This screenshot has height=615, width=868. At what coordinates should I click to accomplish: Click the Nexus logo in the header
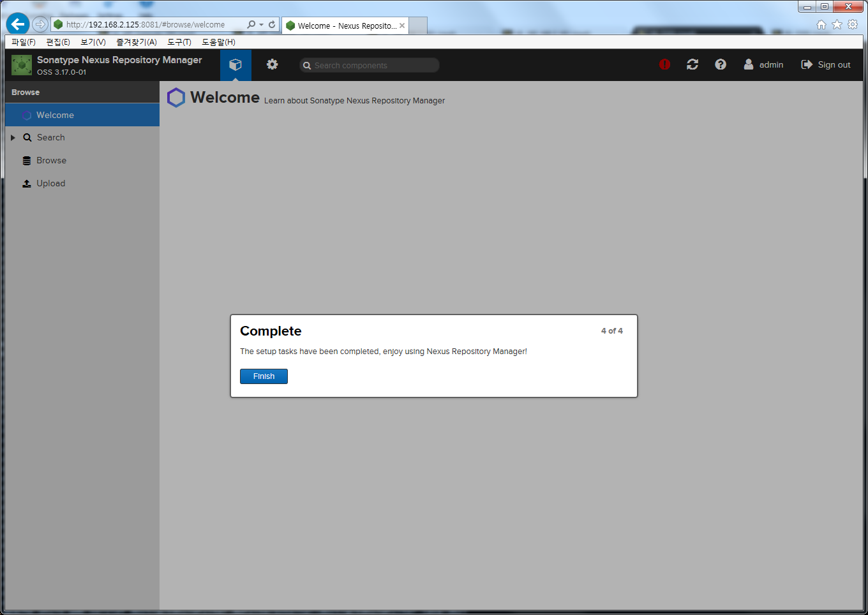22,65
